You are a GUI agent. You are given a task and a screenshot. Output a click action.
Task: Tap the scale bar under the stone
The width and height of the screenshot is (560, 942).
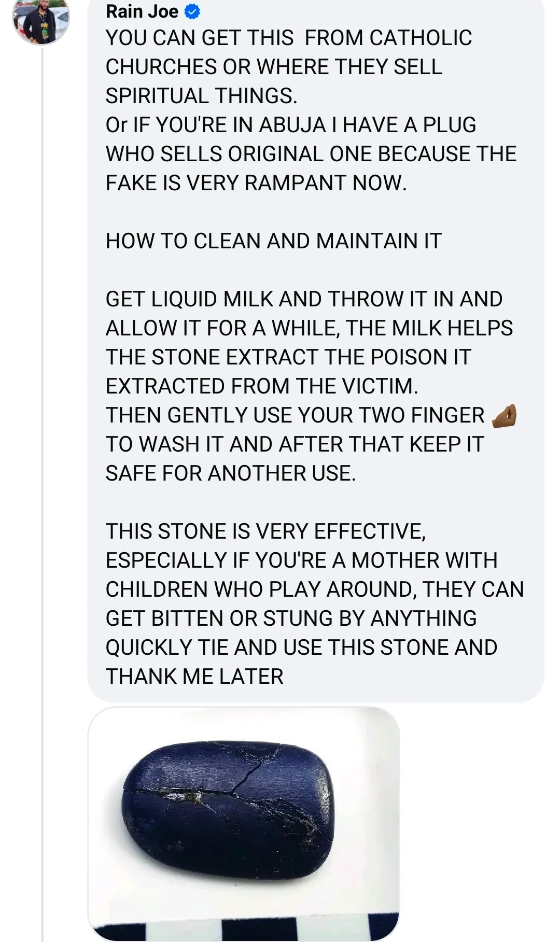(x=244, y=929)
